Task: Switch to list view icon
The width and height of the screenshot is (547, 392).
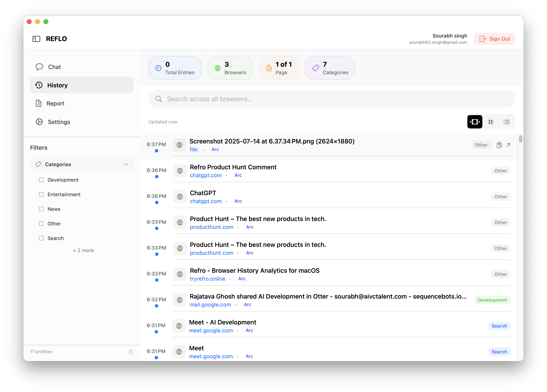Action: (x=506, y=122)
